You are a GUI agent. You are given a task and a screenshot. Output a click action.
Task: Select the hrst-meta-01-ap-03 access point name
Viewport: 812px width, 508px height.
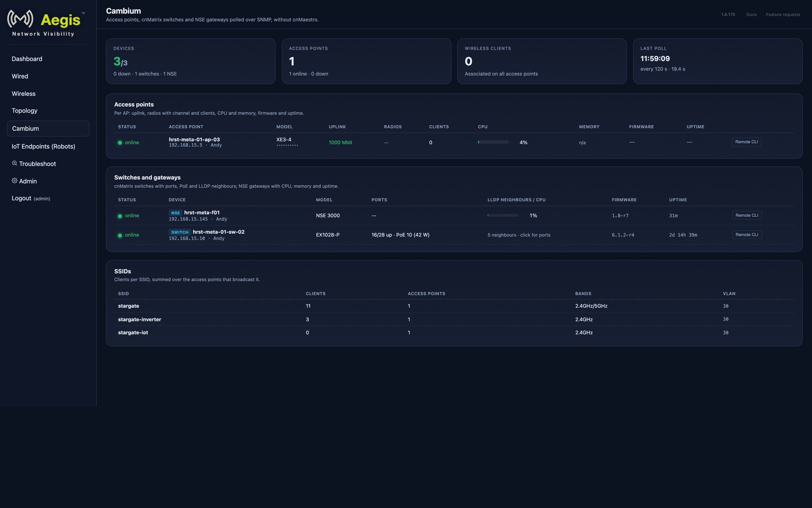point(194,139)
